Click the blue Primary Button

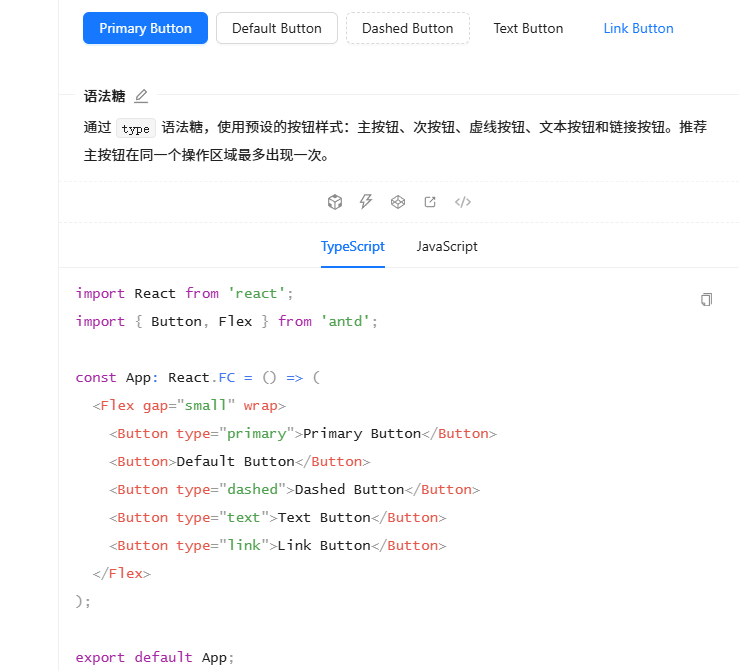pos(145,28)
